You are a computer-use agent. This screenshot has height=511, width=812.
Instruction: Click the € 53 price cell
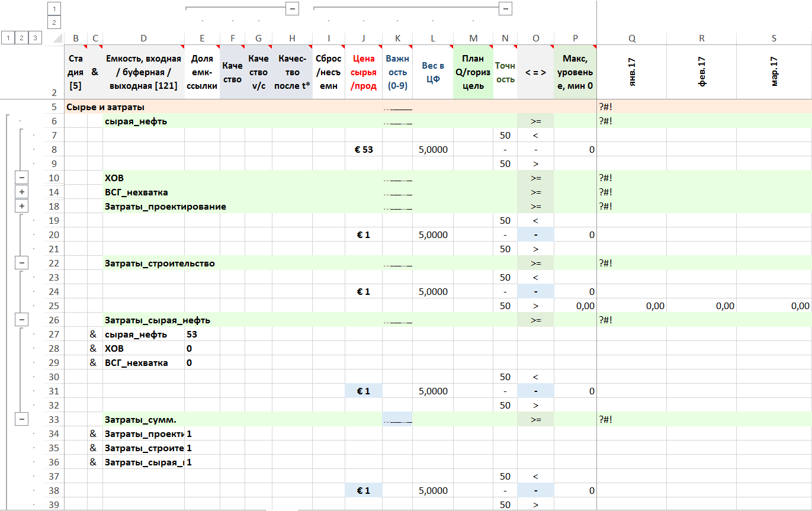pyautogui.click(x=364, y=149)
